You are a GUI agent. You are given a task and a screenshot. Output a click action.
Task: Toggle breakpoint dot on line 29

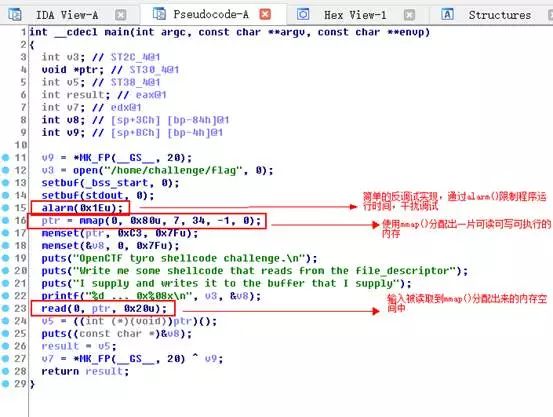point(5,383)
